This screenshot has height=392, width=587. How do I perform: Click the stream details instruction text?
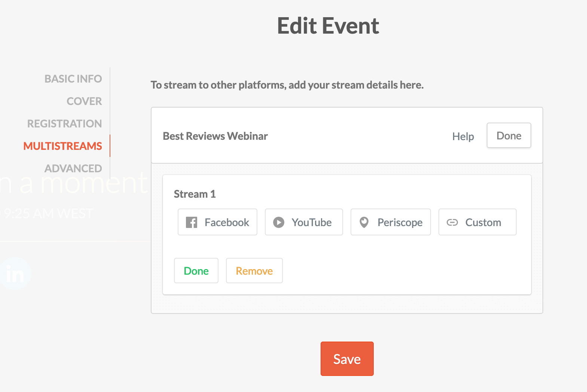pyautogui.click(x=287, y=85)
